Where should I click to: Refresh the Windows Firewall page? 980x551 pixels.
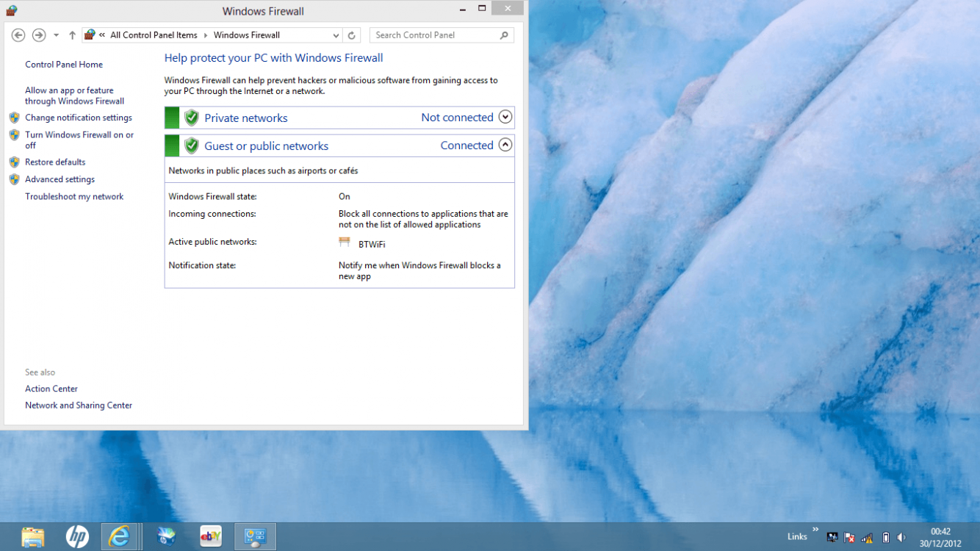351,35
